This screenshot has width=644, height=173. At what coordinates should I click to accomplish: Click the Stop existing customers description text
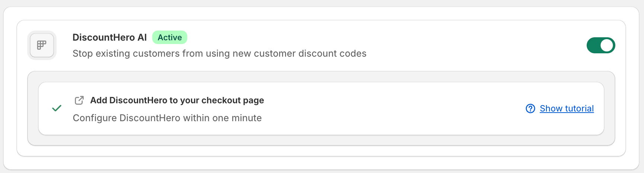click(x=219, y=53)
